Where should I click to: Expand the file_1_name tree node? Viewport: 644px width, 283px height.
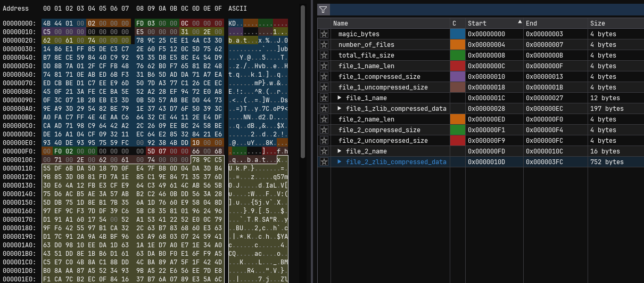(340, 98)
